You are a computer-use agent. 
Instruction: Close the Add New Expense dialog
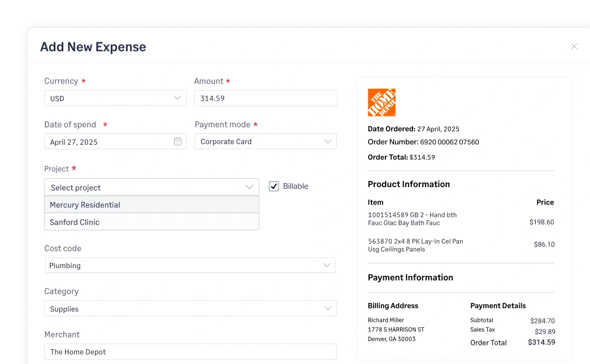pos(574,46)
